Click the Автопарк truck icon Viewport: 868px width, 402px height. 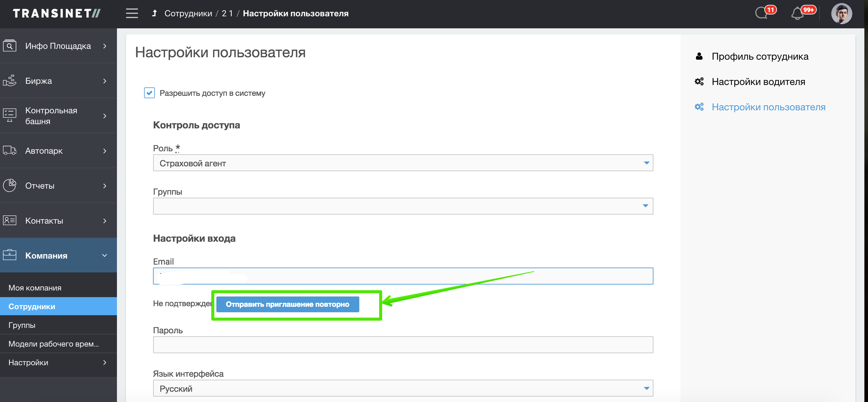coord(10,151)
